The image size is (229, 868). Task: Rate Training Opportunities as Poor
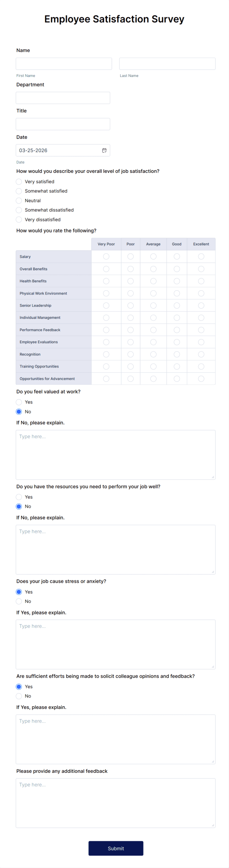130,366
